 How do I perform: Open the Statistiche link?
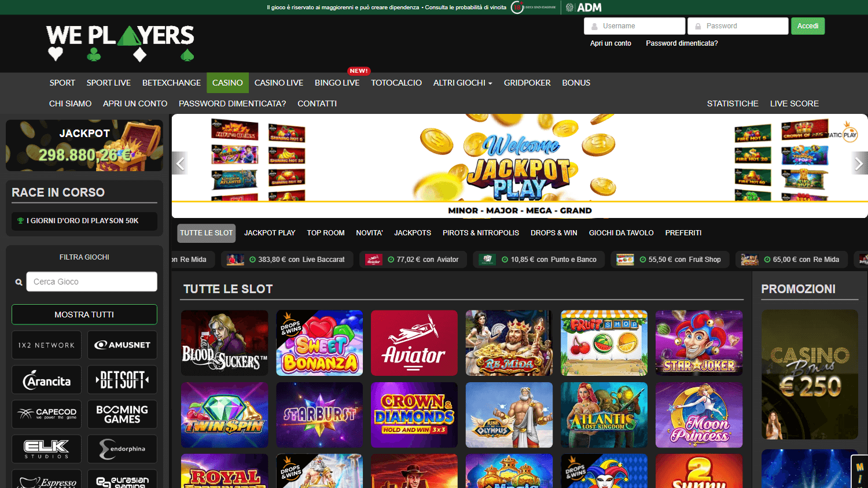click(733, 103)
